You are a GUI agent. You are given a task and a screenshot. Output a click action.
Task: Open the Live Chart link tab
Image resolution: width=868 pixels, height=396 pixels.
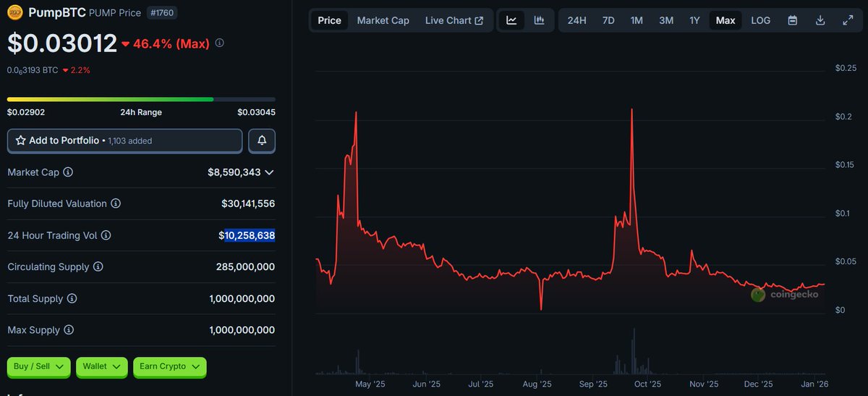point(454,20)
